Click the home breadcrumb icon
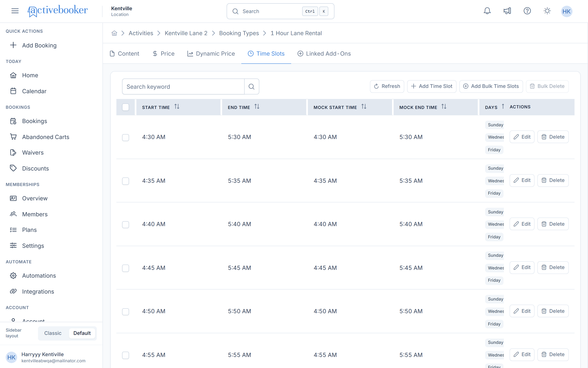 point(114,33)
